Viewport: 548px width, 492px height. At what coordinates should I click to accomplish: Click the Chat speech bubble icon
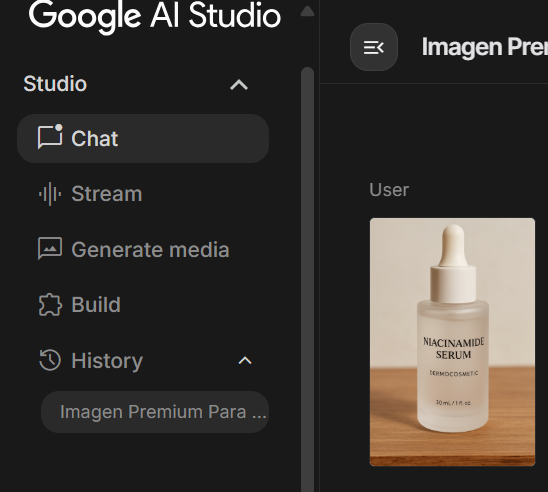tap(50, 137)
